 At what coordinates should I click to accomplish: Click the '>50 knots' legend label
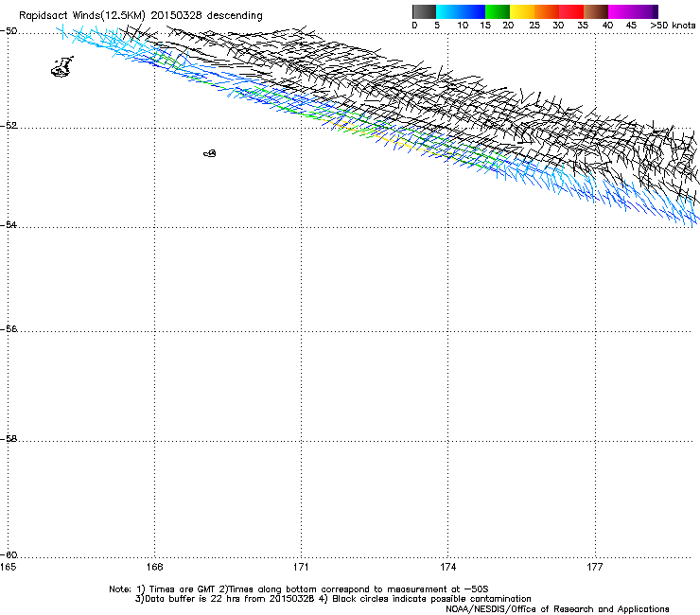[x=673, y=26]
